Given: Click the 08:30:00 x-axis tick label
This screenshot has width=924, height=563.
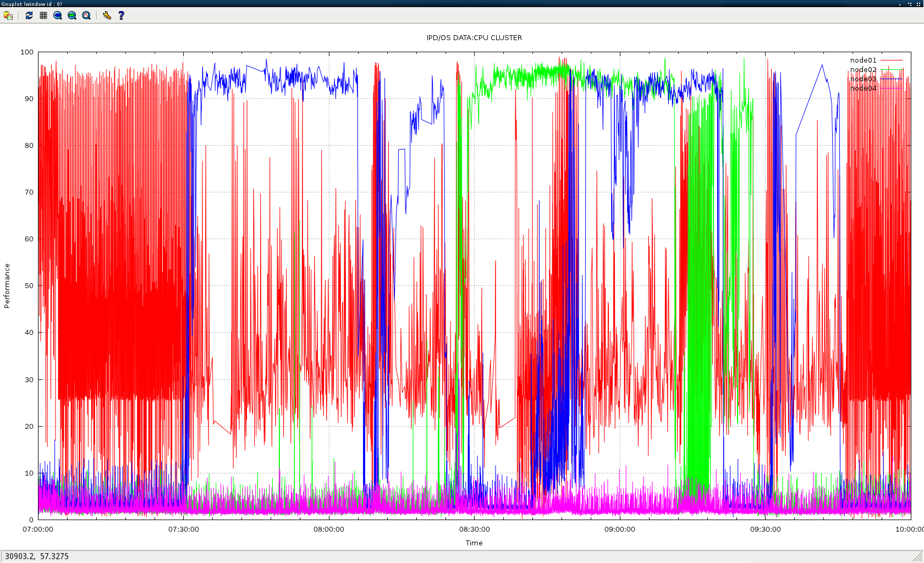Looking at the screenshot, I should pyautogui.click(x=475, y=529).
